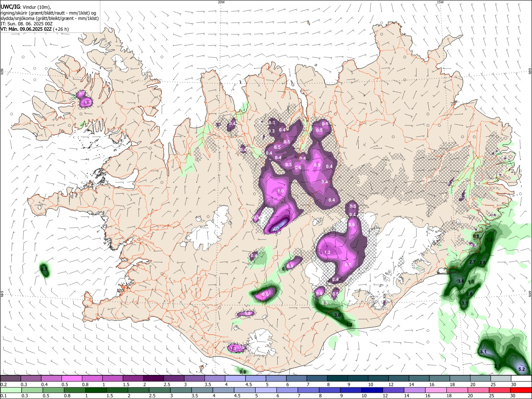Click the '15W' longitude label at top
Viewport: 532px width, 399px height.
tap(440, 2)
